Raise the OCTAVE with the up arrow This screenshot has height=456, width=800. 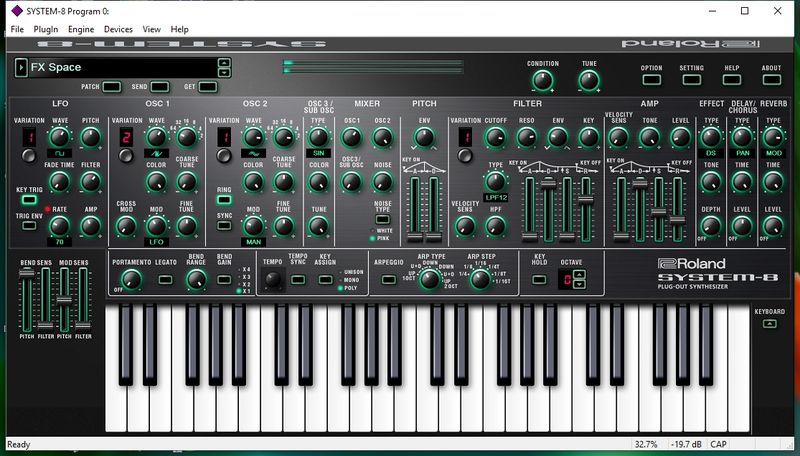pyautogui.click(x=579, y=274)
